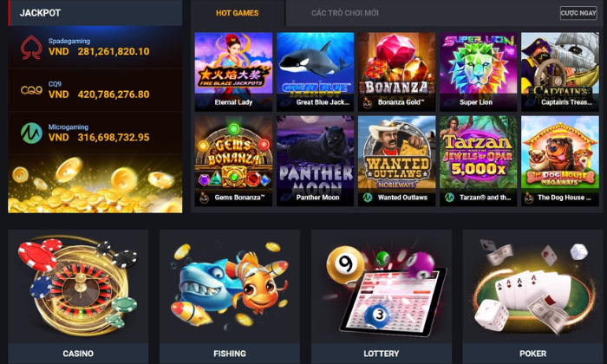
Task: Click the provider icon beside Bonanza Gold
Action: pos(368,102)
